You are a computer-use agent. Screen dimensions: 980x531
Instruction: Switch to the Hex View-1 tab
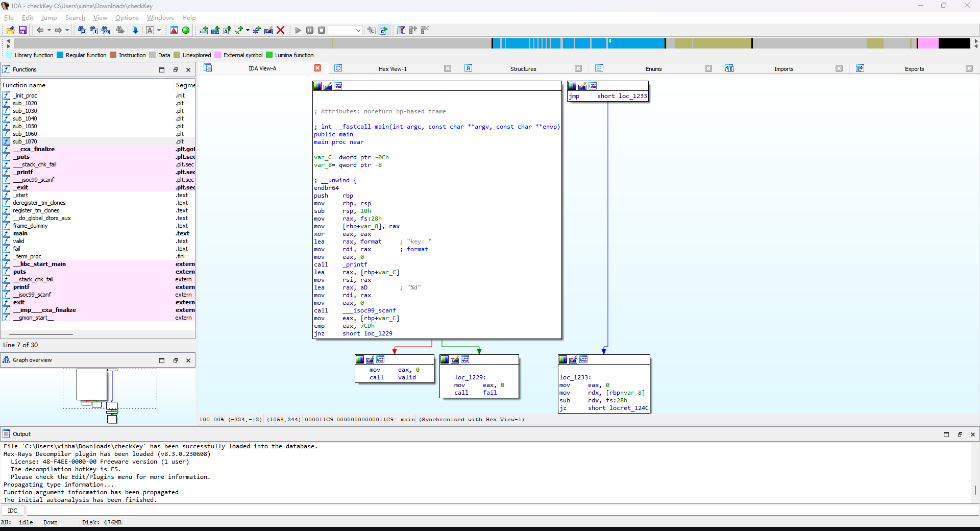393,69
